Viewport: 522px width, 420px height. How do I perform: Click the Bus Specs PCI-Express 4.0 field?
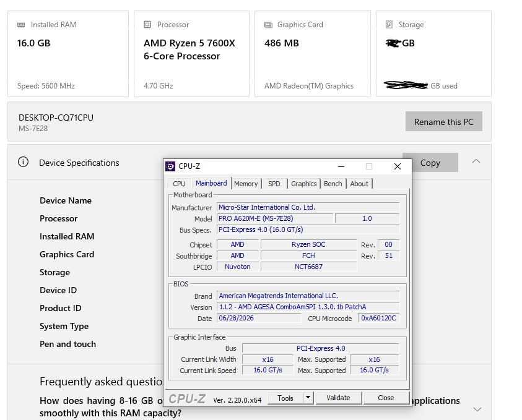tap(308, 229)
